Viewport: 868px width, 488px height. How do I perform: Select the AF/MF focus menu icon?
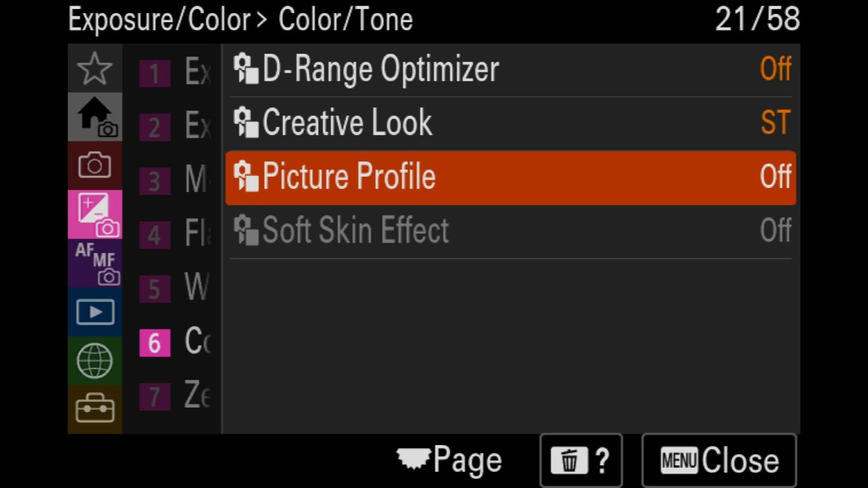94,263
